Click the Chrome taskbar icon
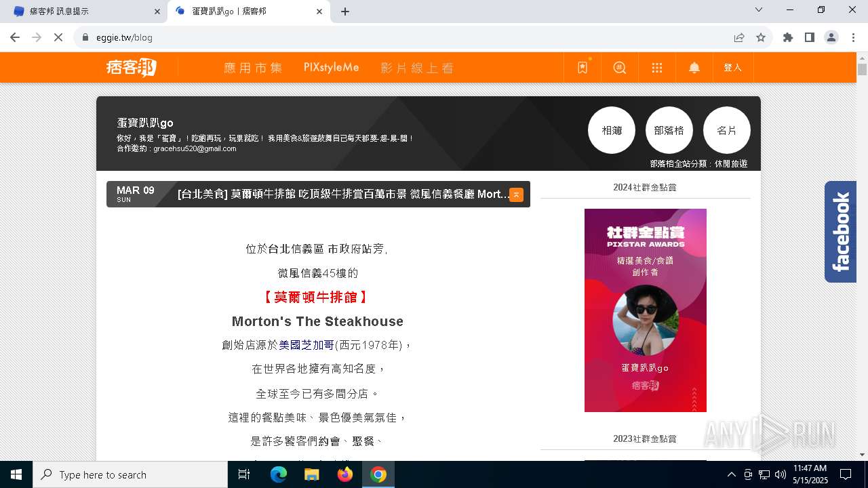 tap(378, 474)
